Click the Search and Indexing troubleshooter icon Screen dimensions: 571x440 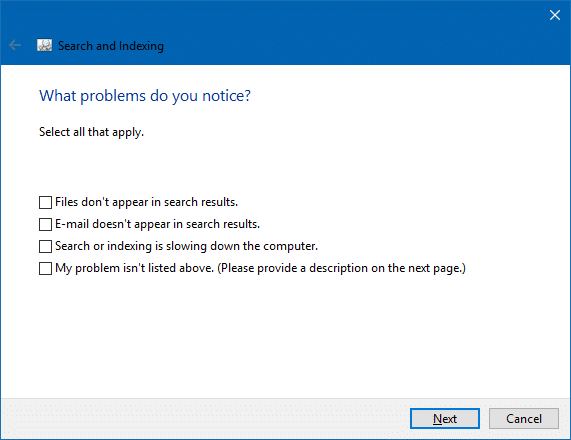pos(44,45)
